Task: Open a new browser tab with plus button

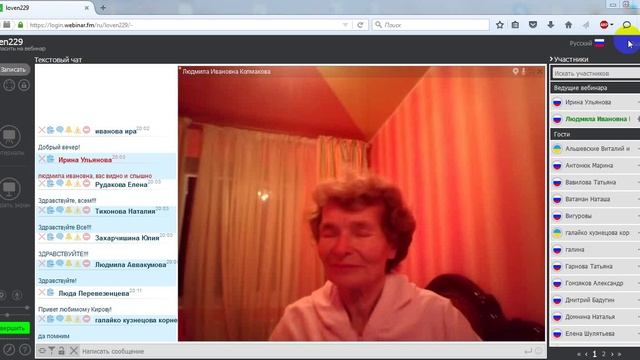Action: (x=103, y=7)
